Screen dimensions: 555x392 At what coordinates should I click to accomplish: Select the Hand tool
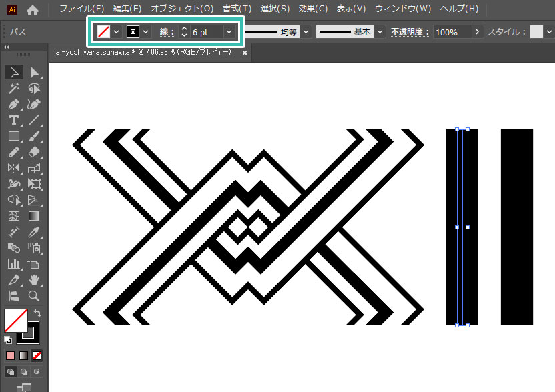(34, 281)
